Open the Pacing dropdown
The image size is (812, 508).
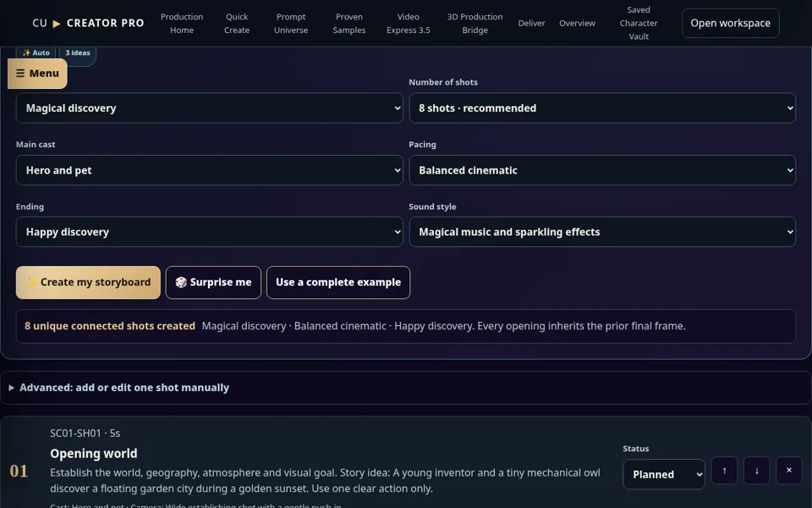[602, 170]
